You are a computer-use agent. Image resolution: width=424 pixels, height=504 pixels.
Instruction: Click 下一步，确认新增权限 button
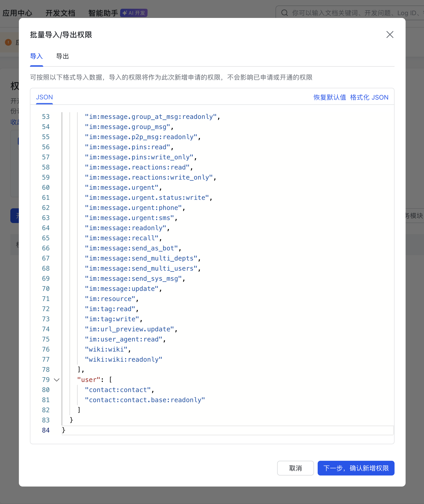coord(356,468)
